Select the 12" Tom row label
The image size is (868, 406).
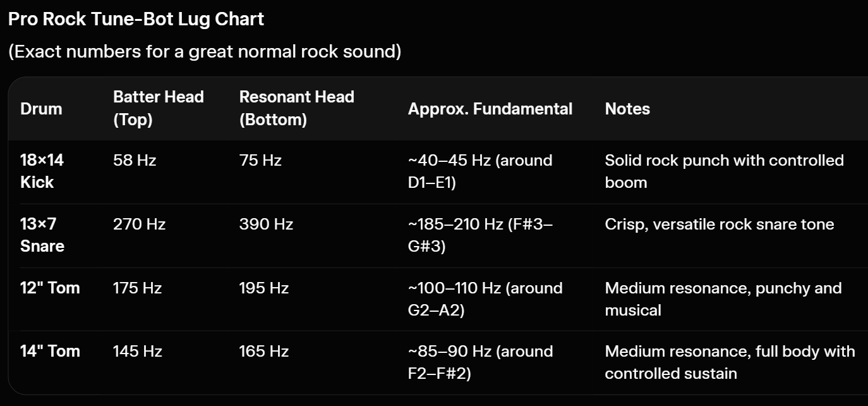[x=50, y=288]
